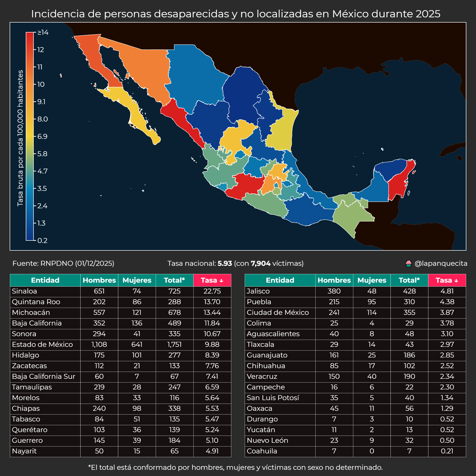Click the 'Fuente: RNPDNO (01/12/2025)' source text

click(63, 263)
